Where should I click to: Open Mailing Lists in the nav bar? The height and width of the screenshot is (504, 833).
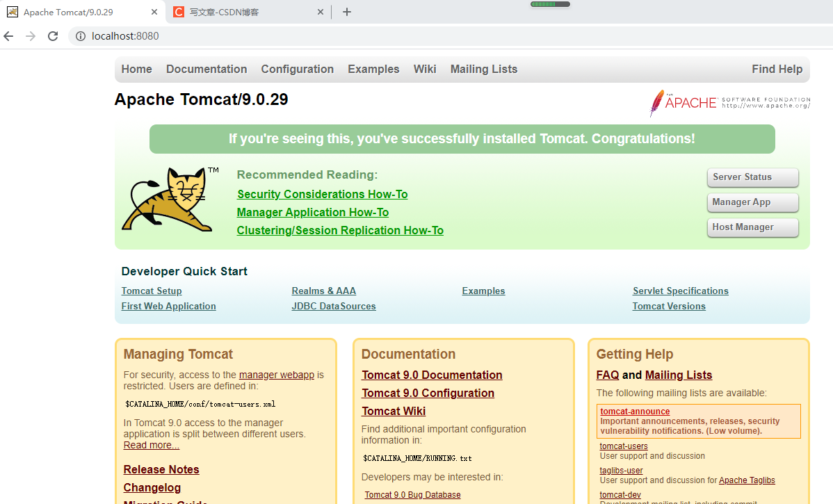484,69
